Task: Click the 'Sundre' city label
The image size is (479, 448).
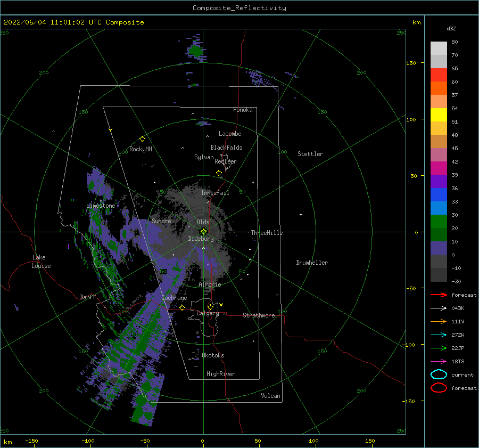Action: [x=161, y=221]
